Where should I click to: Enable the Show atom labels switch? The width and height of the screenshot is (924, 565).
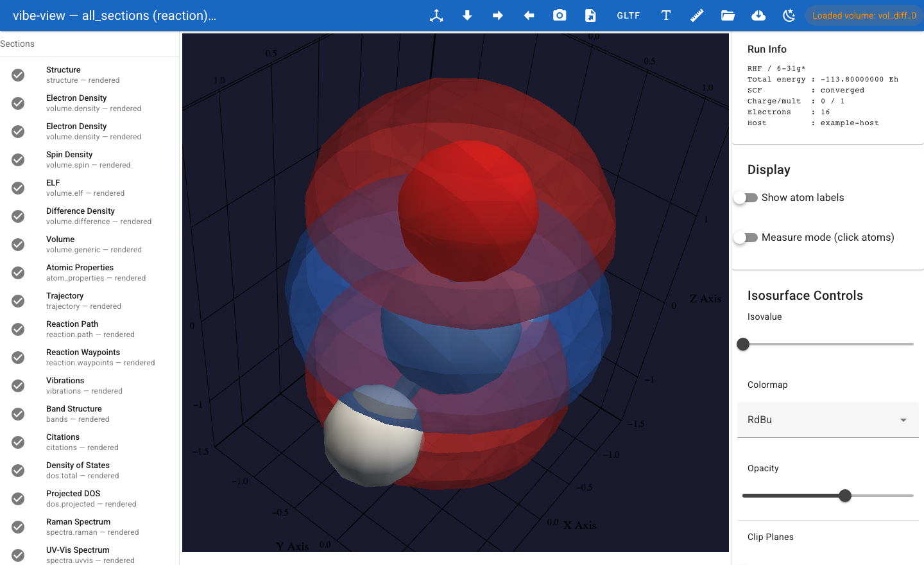click(746, 198)
